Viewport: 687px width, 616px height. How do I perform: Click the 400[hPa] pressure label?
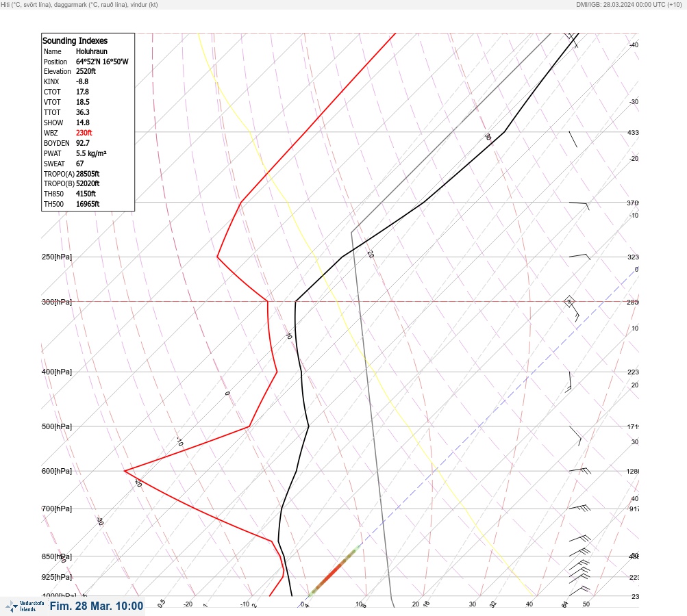coord(57,372)
